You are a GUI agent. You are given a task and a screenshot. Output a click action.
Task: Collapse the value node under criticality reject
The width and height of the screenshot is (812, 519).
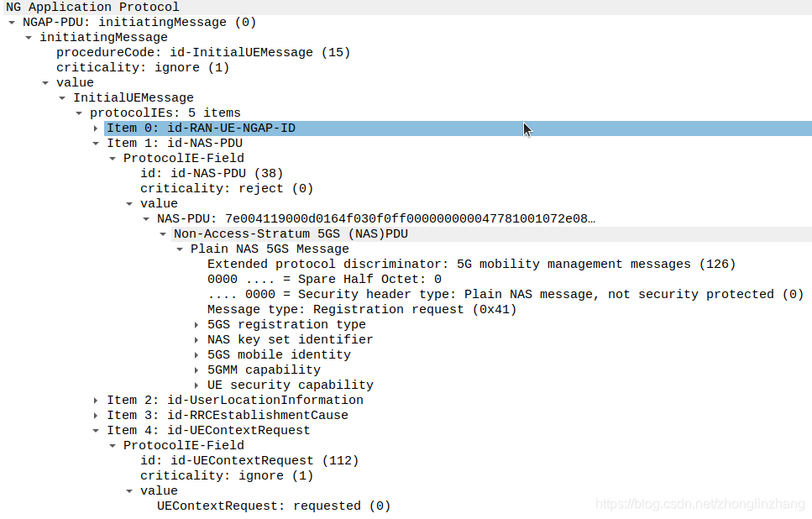(x=129, y=203)
